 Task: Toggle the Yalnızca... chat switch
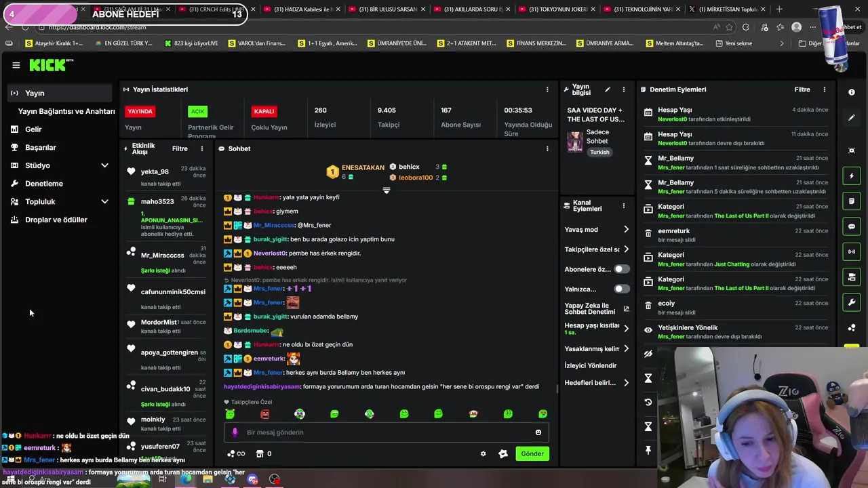tap(621, 289)
